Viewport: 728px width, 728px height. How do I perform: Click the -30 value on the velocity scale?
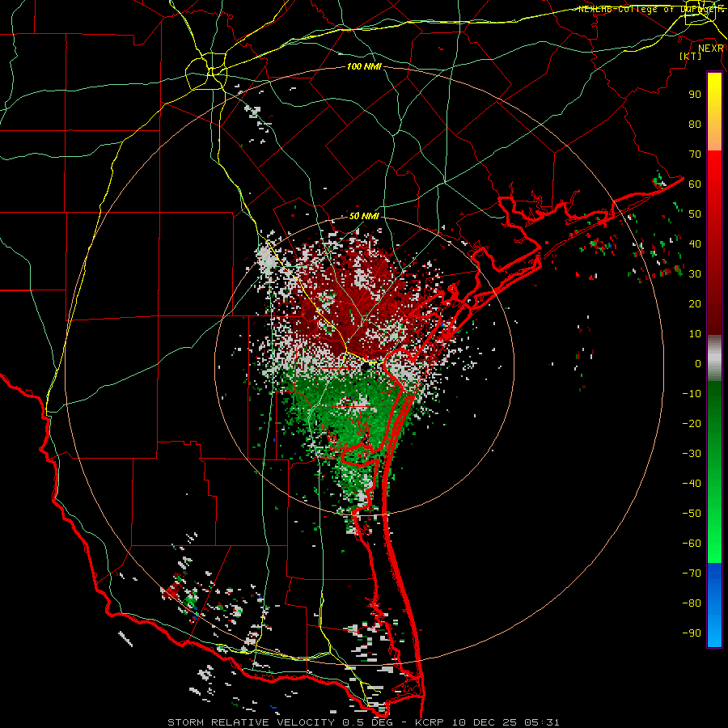[692, 454]
